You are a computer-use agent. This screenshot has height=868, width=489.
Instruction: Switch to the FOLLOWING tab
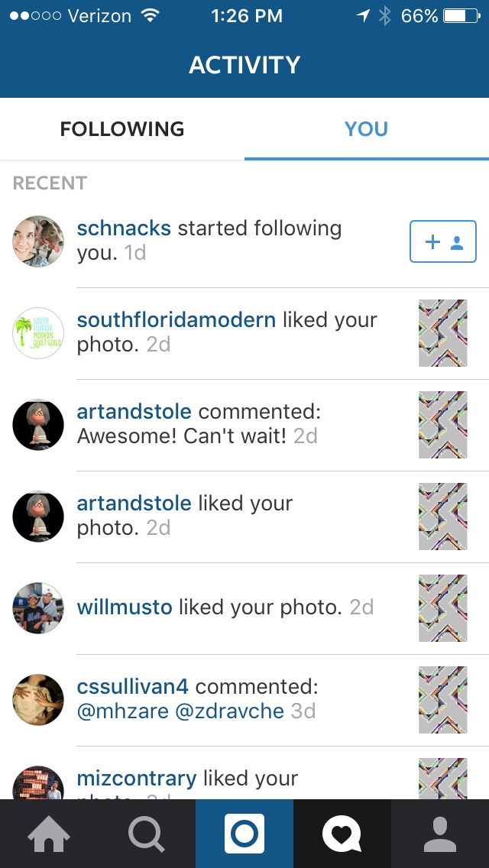tap(121, 129)
